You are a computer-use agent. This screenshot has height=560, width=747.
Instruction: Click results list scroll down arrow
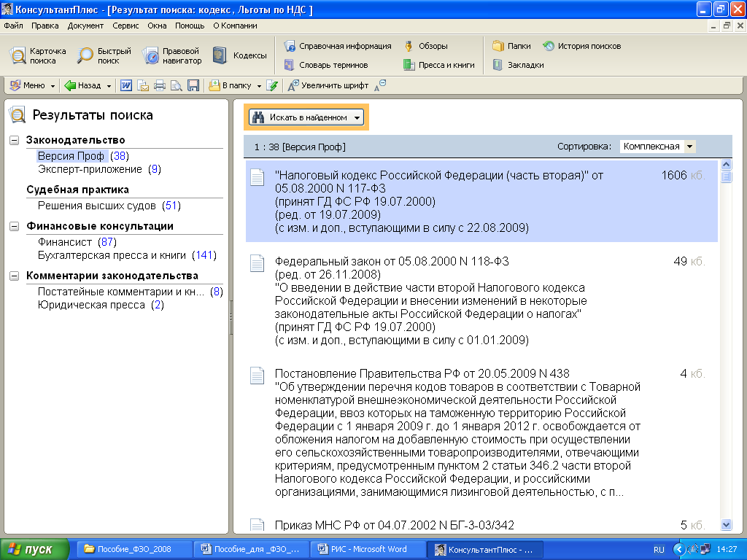tap(726, 525)
